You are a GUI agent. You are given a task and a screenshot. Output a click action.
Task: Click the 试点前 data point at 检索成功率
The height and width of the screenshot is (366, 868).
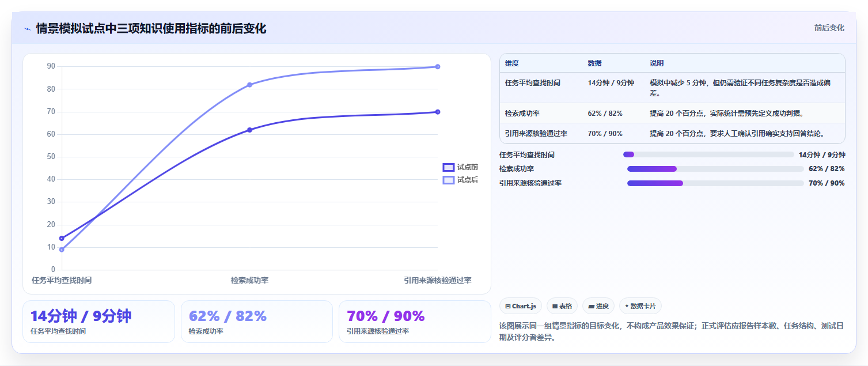pos(249,130)
